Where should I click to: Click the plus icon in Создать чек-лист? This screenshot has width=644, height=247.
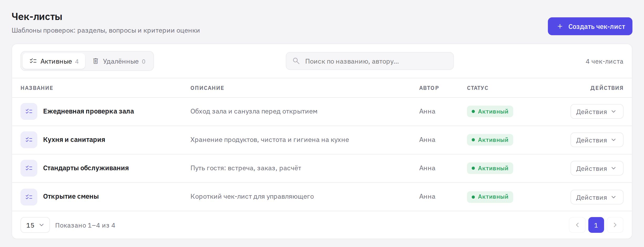coord(560,26)
